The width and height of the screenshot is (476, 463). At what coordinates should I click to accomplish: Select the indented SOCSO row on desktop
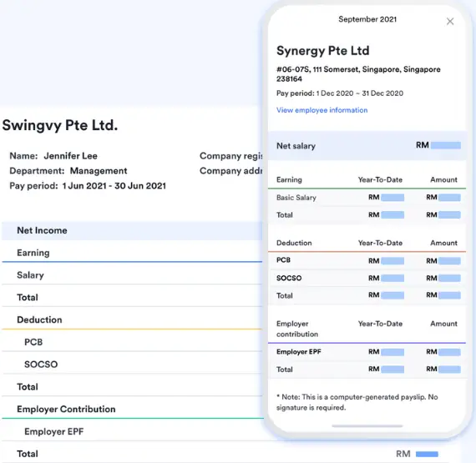[x=132, y=365]
